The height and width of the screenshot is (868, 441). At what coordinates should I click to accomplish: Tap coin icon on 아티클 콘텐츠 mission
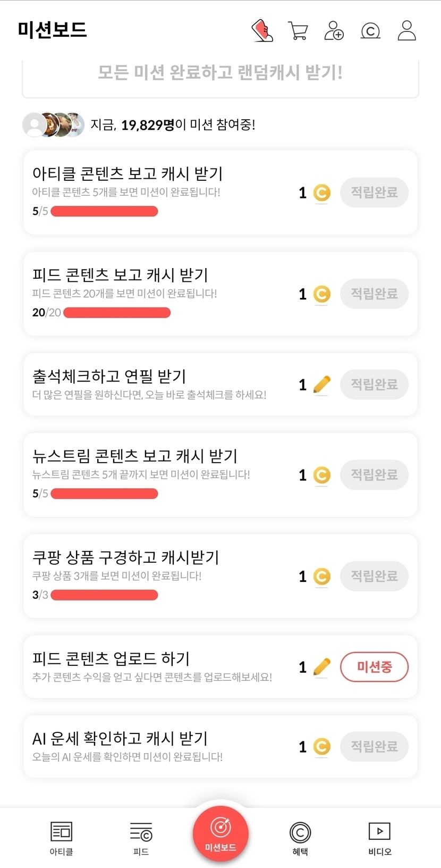(x=321, y=193)
